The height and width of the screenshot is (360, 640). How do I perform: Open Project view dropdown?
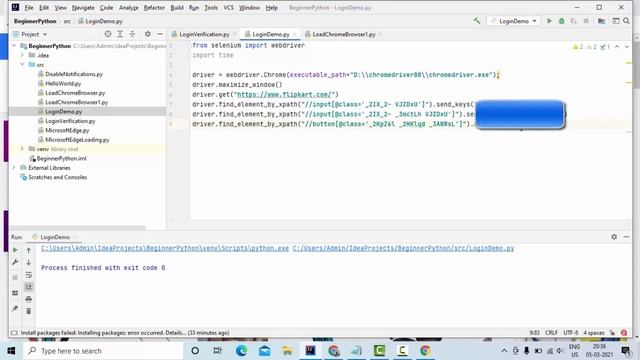(x=34, y=34)
